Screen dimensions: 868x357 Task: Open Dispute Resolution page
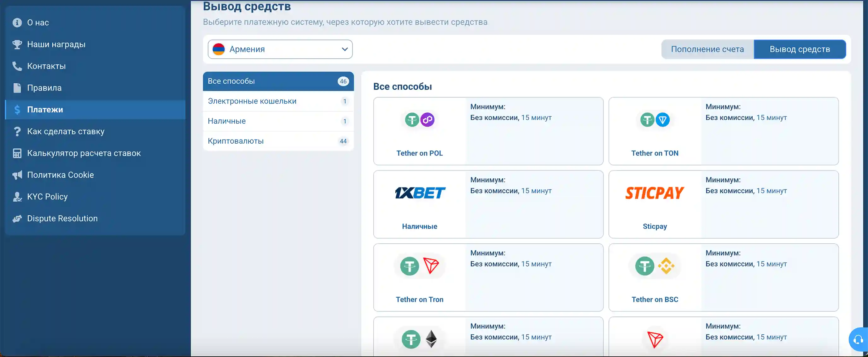click(95, 218)
